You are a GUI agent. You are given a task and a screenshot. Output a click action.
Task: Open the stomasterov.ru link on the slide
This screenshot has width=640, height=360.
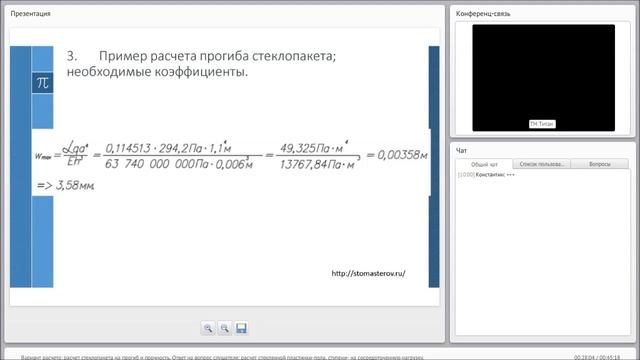(368, 273)
